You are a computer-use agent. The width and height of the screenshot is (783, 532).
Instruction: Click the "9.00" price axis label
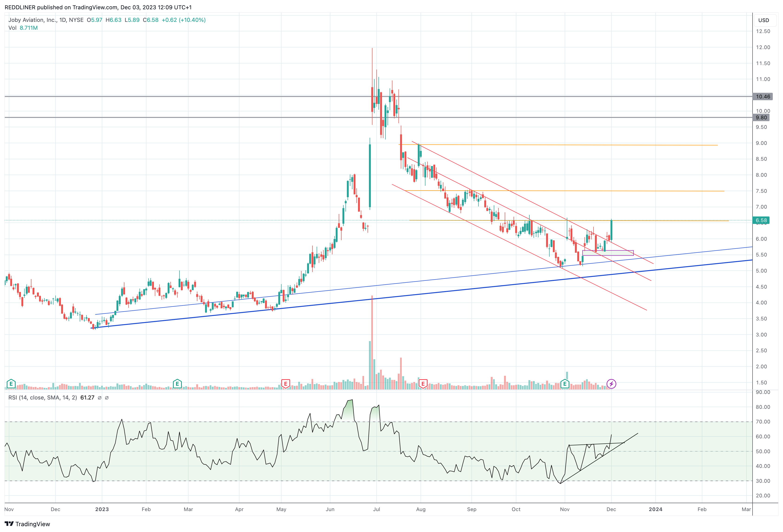[x=761, y=143]
